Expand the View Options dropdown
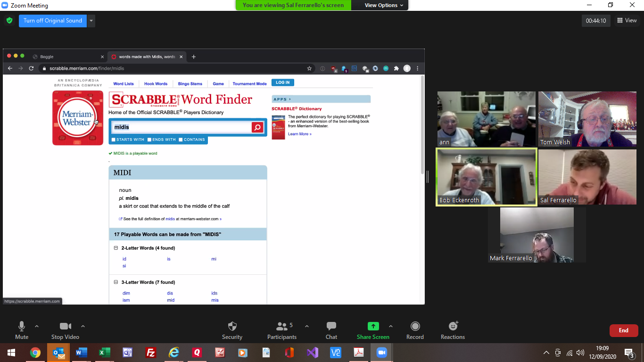This screenshot has height=362, width=644. click(384, 5)
